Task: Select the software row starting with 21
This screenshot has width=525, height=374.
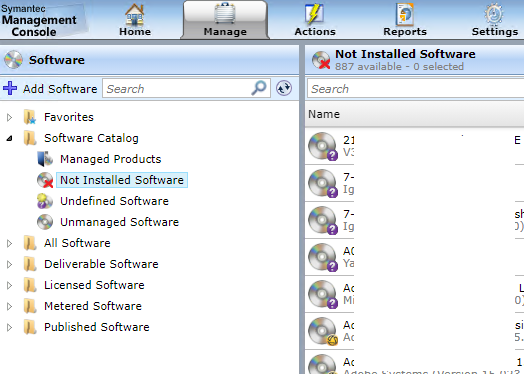Action: click(x=415, y=146)
